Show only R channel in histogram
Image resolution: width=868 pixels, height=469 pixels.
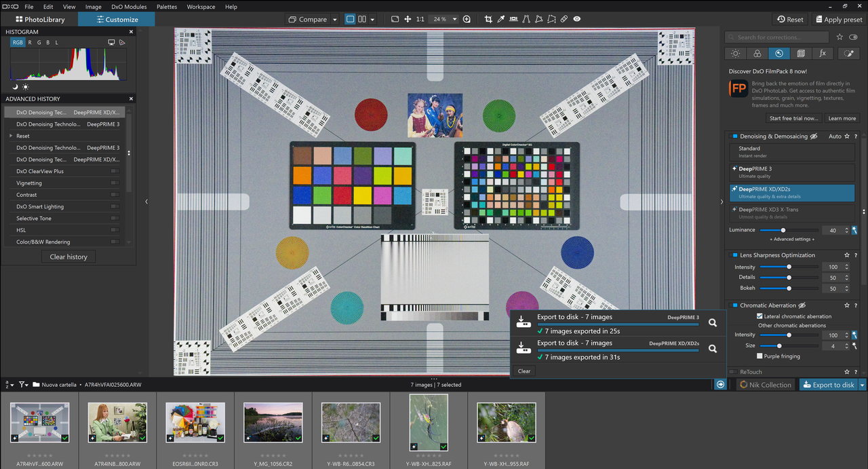point(30,43)
